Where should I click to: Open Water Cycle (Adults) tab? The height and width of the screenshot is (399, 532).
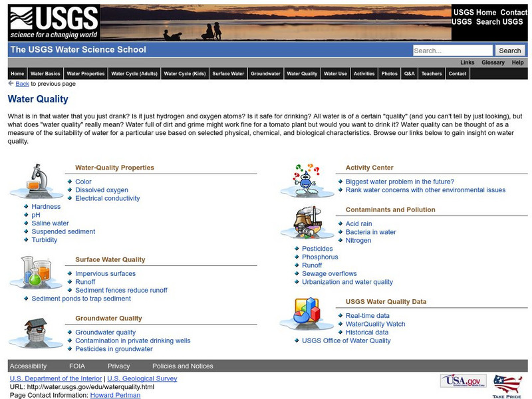pyautogui.click(x=134, y=74)
